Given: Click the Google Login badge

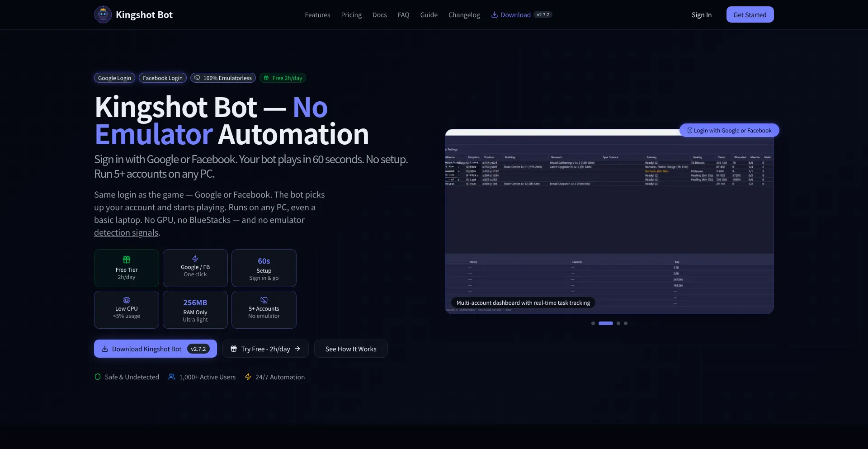Looking at the screenshot, I should tap(114, 78).
